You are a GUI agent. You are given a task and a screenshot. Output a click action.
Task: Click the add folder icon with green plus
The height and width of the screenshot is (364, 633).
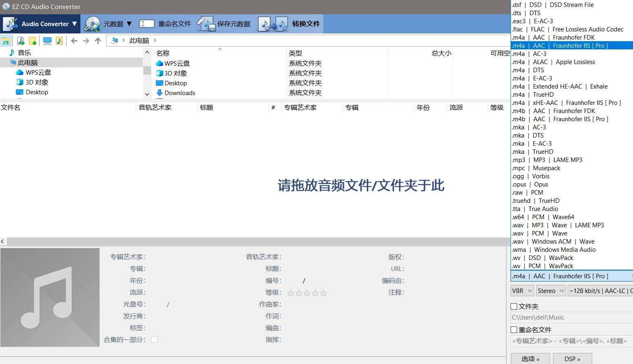tap(33, 41)
